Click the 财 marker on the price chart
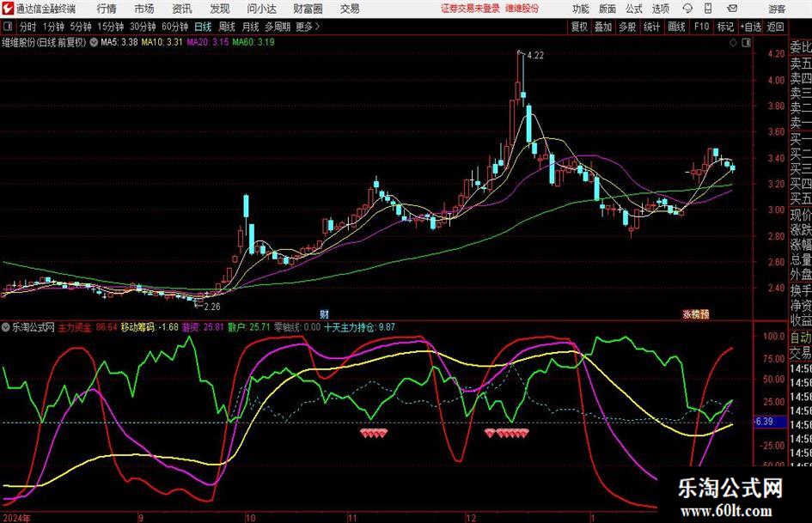This screenshot has height=523, width=812. (324, 313)
